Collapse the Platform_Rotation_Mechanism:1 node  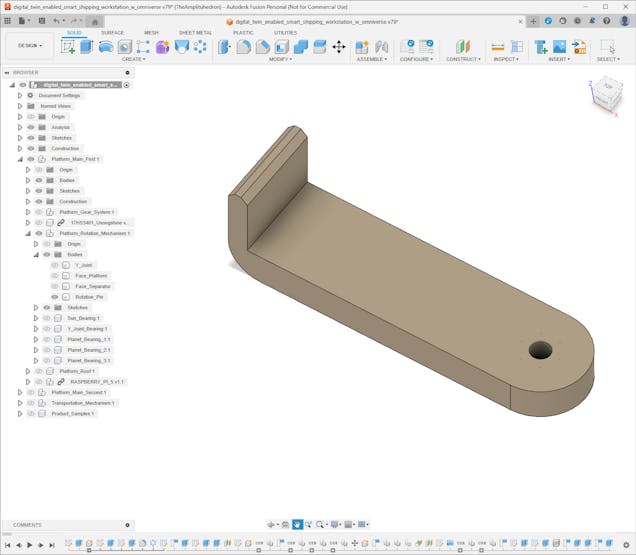27,233
